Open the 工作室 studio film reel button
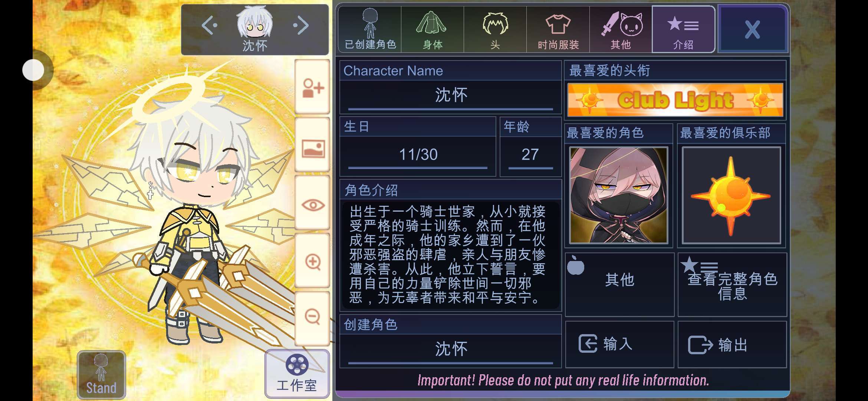This screenshot has width=868, height=401. (297, 374)
